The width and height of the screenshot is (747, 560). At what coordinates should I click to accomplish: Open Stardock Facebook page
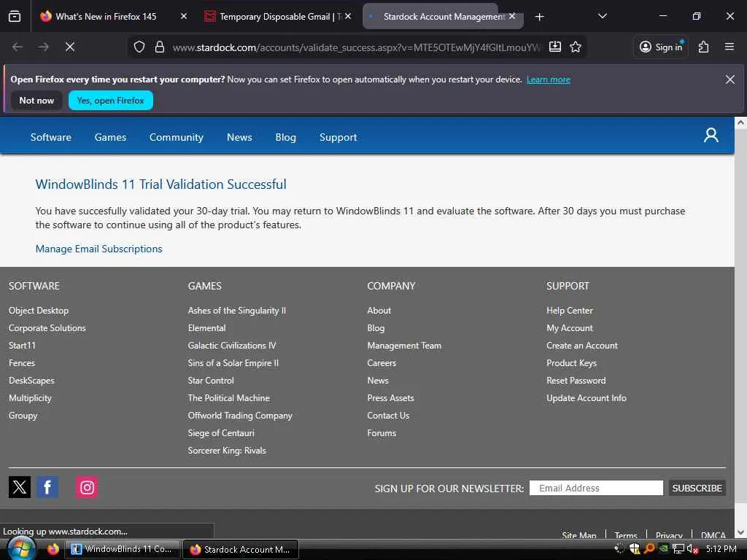pyautogui.click(x=47, y=487)
